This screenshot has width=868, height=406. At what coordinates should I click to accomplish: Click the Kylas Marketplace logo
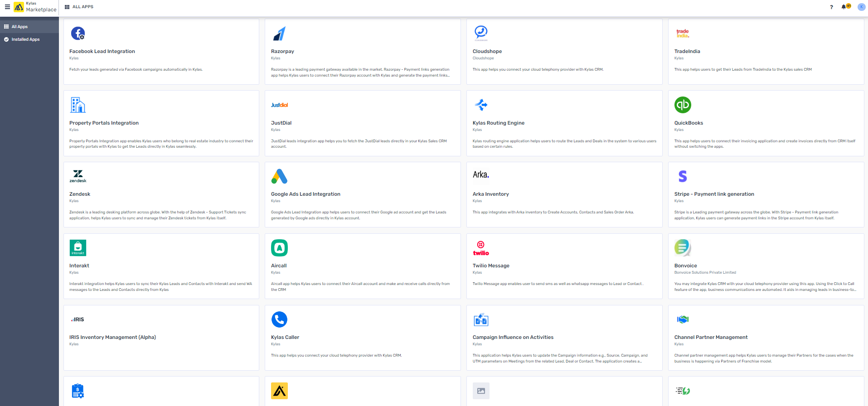pyautogui.click(x=35, y=7)
